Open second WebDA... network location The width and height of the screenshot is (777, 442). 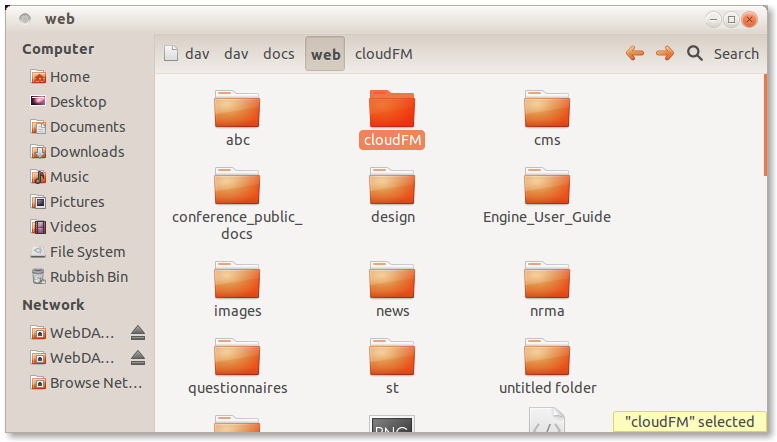click(x=72, y=358)
